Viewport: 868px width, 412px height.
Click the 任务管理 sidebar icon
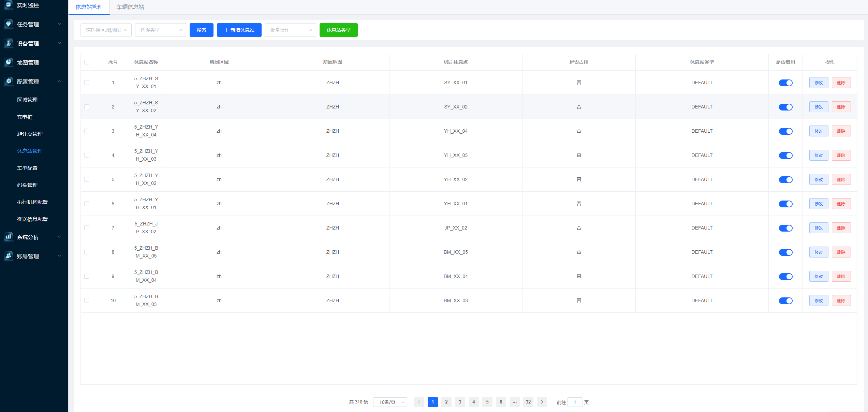click(x=9, y=24)
